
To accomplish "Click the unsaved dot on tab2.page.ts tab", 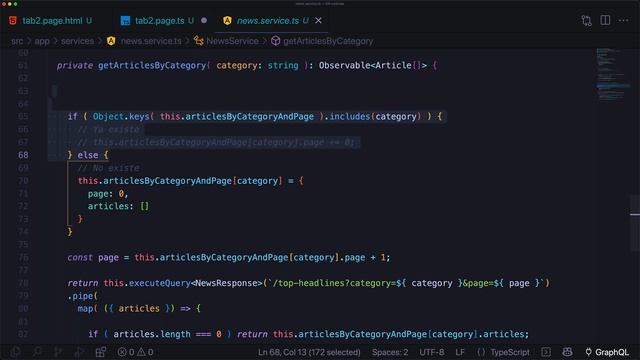I will (x=204, y=20).
